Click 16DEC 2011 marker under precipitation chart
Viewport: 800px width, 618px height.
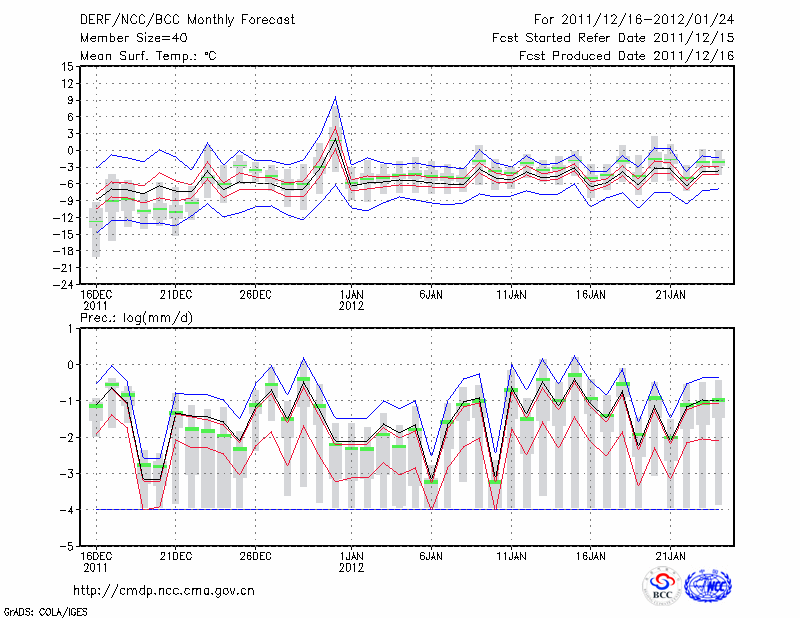point(95,561)
